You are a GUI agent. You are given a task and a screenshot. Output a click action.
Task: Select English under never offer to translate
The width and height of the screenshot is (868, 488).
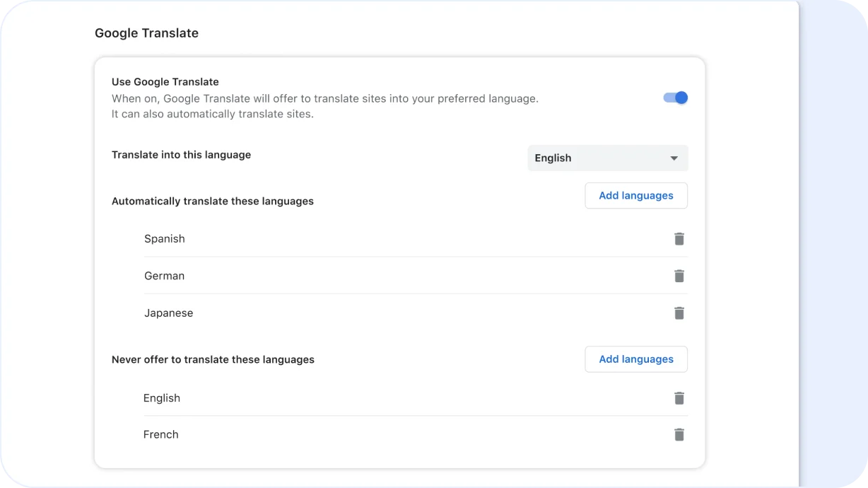[162, 398]
